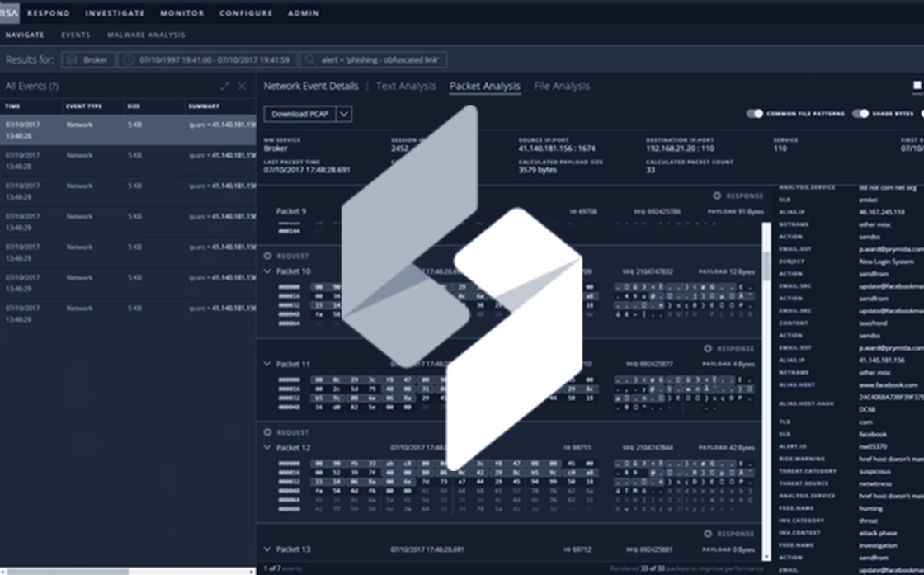Open the Investigate menu
Screen dimensions: 924x575
click(115, 12)
